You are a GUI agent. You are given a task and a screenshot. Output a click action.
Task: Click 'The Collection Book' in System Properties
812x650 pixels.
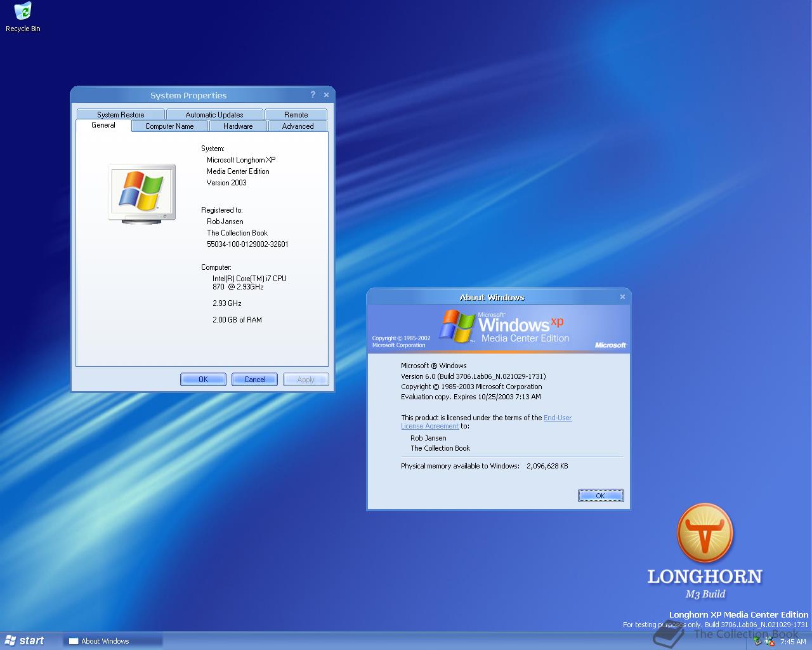[x=237, y=233]
